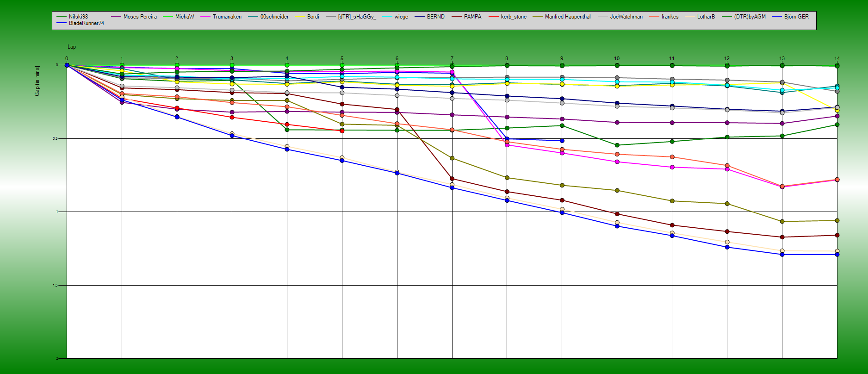
Task: Click the green data point dipping at lap 10
Action: pos(617,145)
